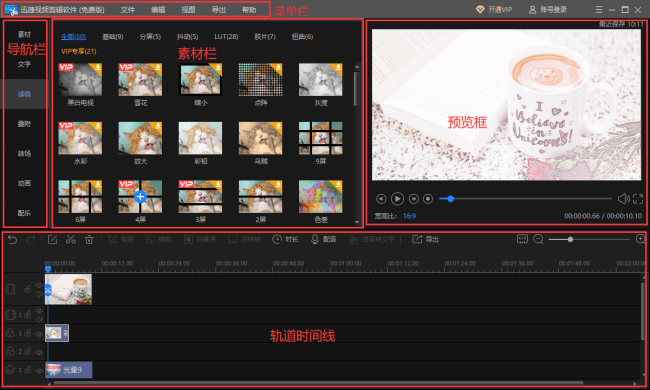Adjust the timeline zoom slider
This screenshot has width=650, height=390.
[570, 240]
